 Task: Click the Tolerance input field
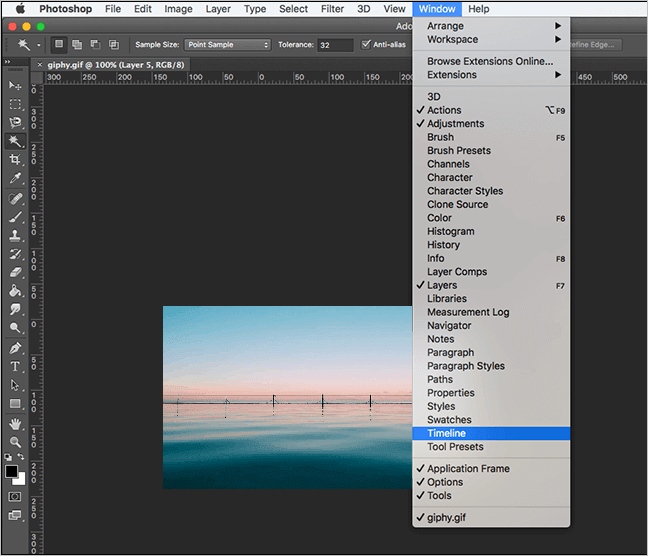tap(334, 45)
